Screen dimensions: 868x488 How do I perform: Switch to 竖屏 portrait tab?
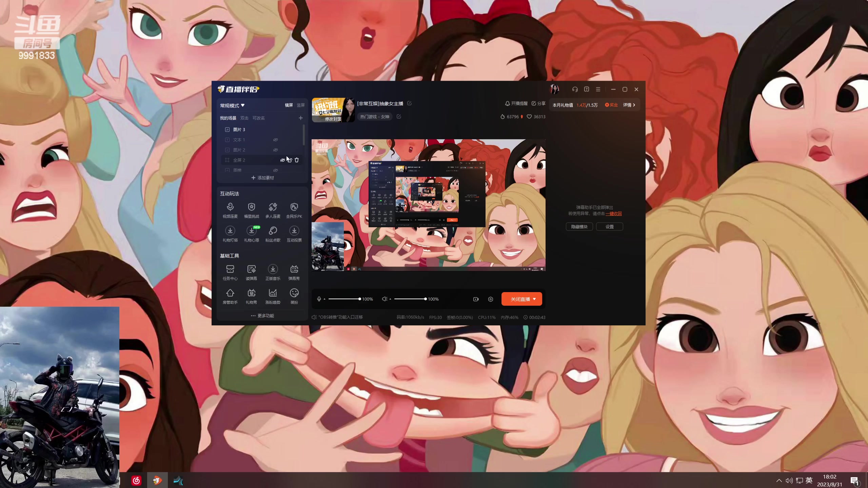(x=301, y=105)
